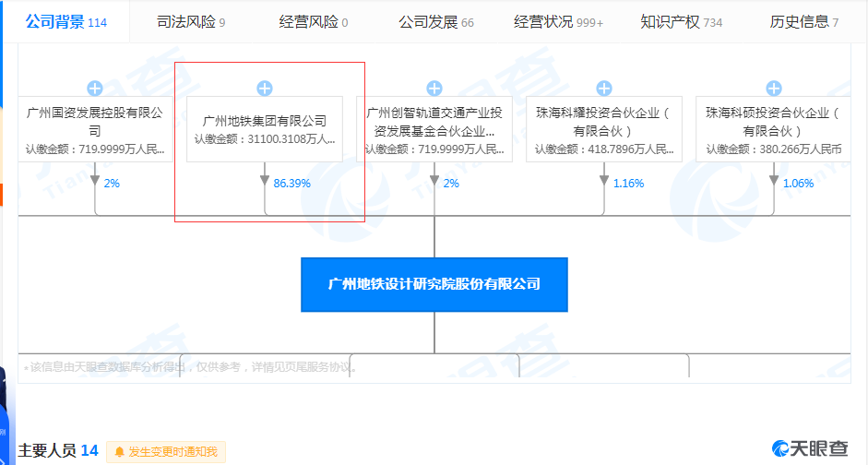This screenshot has height=465, width=868.
Task: Open shareholder node 广州国资发展控股有限公司
Action: [95, 129]
